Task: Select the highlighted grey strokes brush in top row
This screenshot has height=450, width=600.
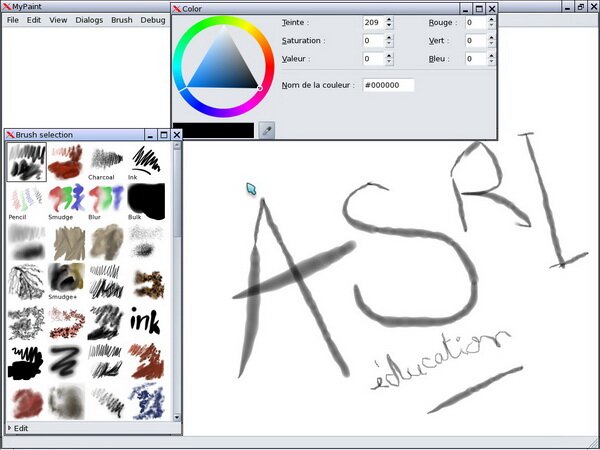Action: pos(26,161)
